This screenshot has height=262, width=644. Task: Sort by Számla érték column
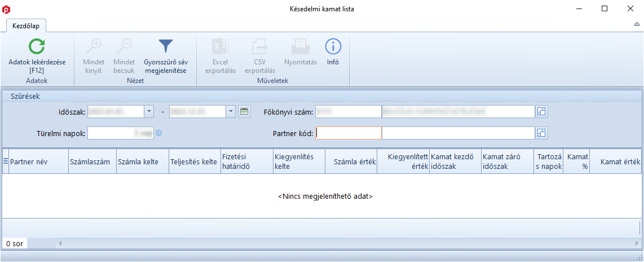(x=351, y=161)
